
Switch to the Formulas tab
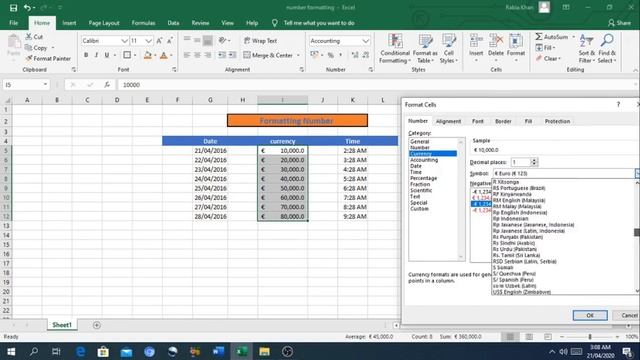pos(143,23)
